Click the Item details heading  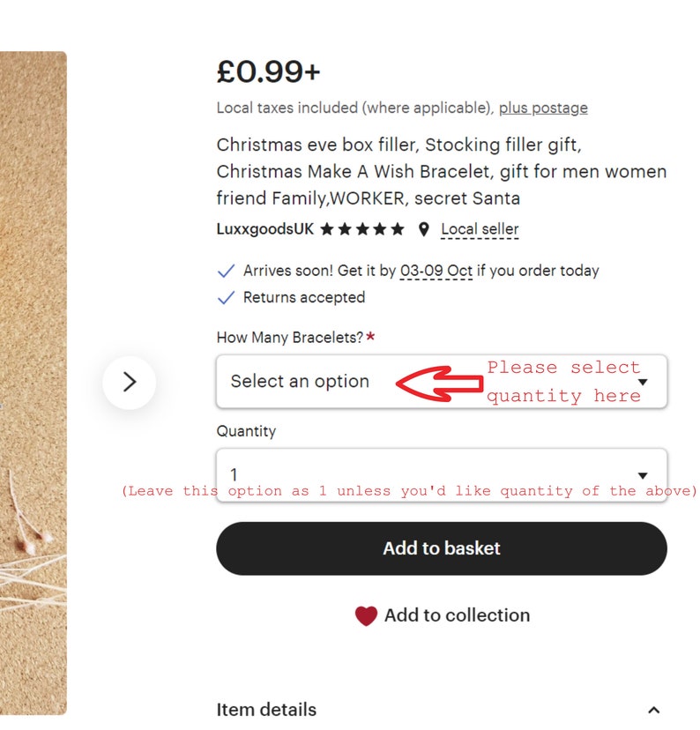267,710
